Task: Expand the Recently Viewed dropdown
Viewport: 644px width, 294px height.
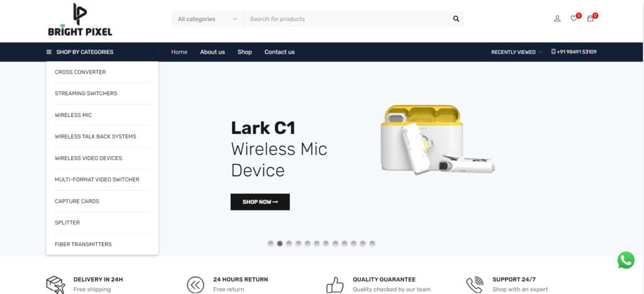Action: click(517, 52)
